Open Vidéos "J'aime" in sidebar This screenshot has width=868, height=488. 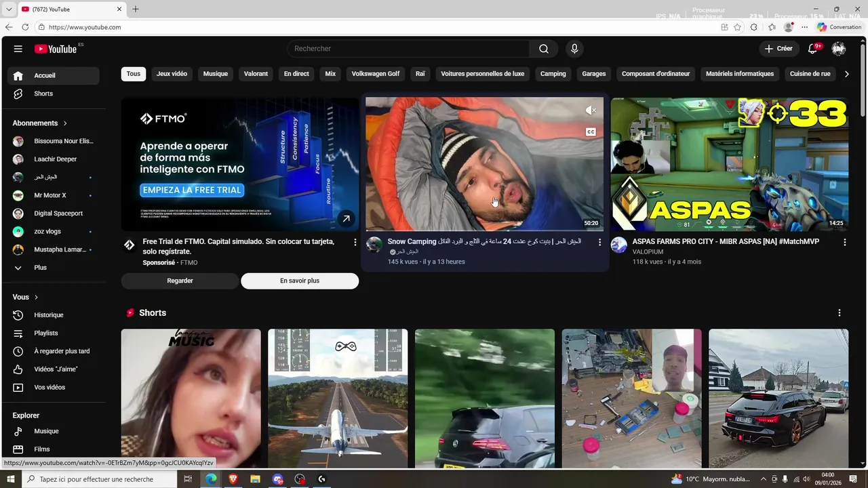(54, 369)
